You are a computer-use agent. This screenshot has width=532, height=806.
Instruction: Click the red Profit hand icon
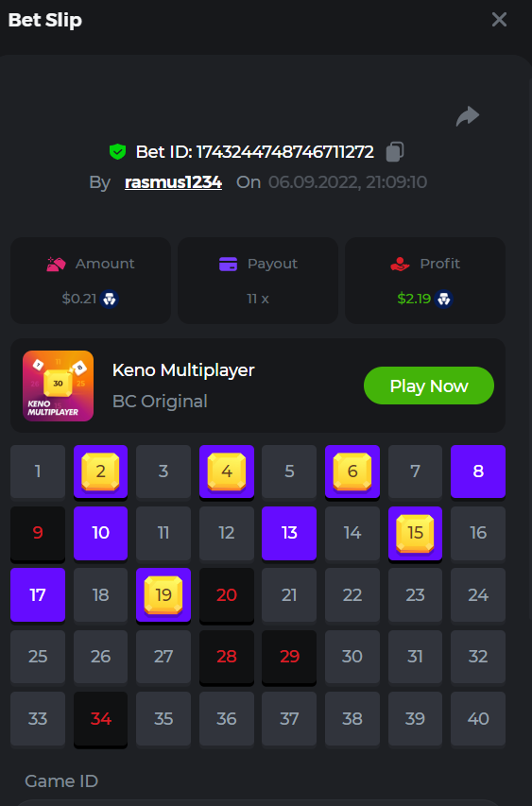(x=400, y=264)
